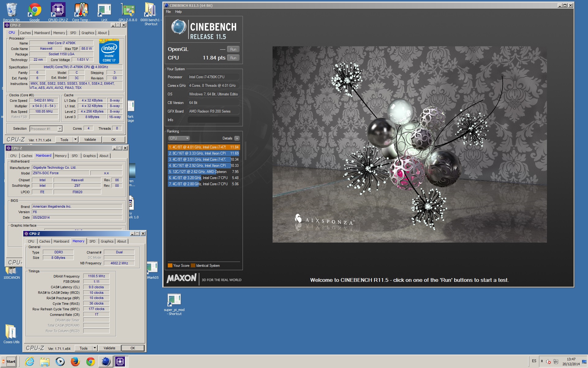The image size is (588, 368).
Task: Click Validate in the Memory CPU-Z window
Action: [x=109, y=348]
